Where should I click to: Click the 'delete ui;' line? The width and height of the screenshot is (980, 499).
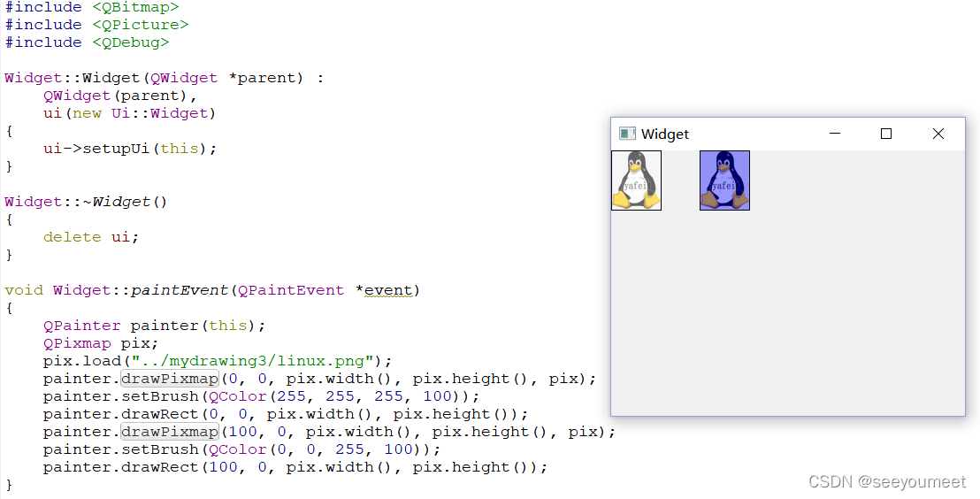coord(90,237)
